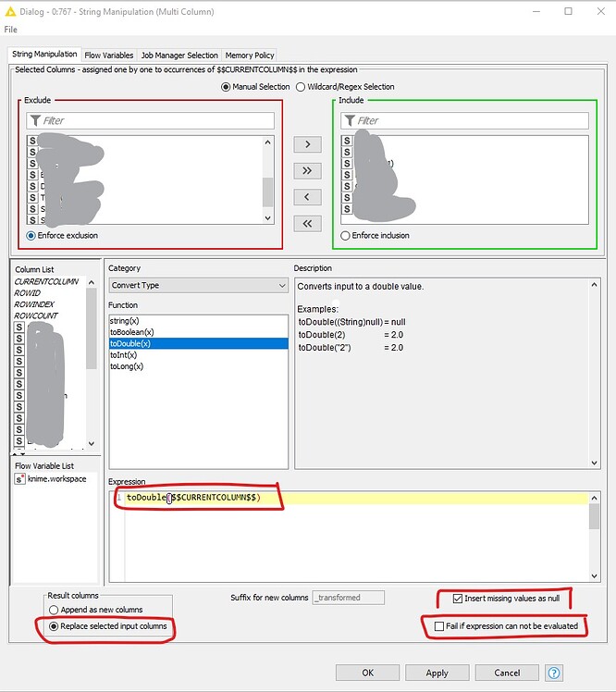
Task: Click the OK button
Action: click(367, 673)
